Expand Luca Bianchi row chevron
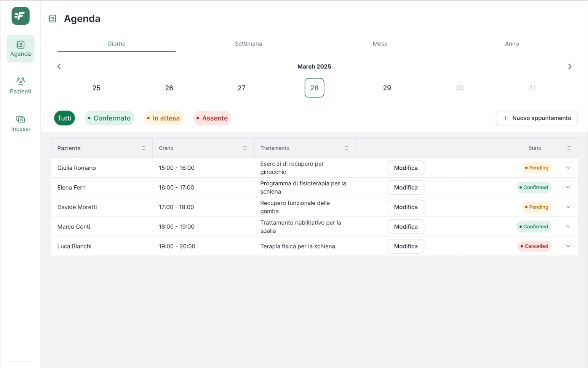588x368 pixels. click(x=568, y=246)
